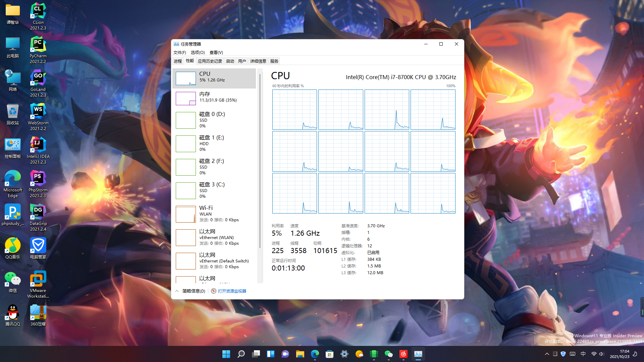Open the 查看(V) menu
The height and width of the screenshot is (362, 644).
(216, 53)
